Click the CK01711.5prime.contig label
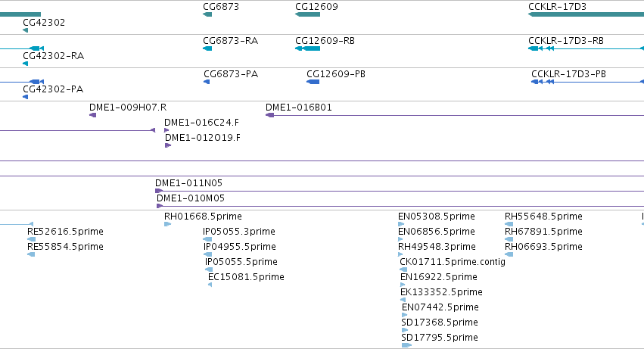The image size is (644, 349). pos(453,262)
